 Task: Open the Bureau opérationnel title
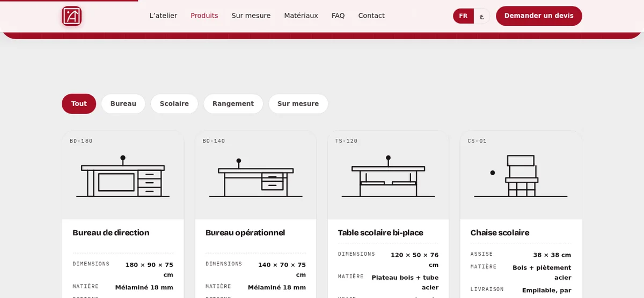pyautogui.click(x=245, y=233)
